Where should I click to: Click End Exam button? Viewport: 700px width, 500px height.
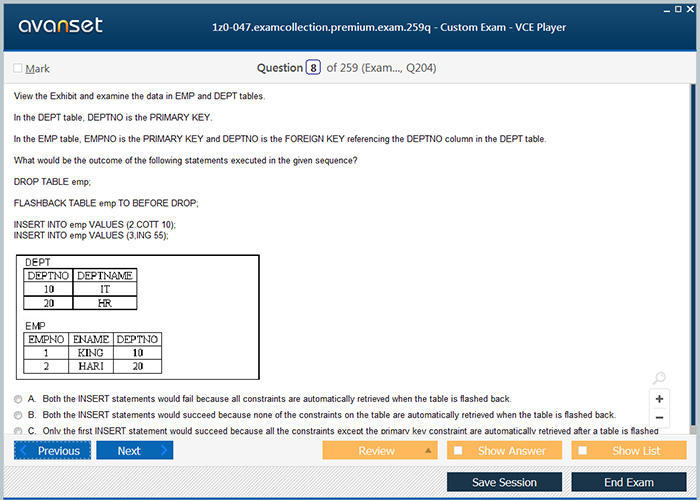629,482
